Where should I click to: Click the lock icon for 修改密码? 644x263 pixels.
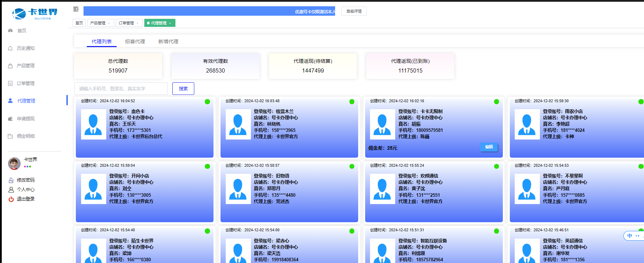click(11, 180)
